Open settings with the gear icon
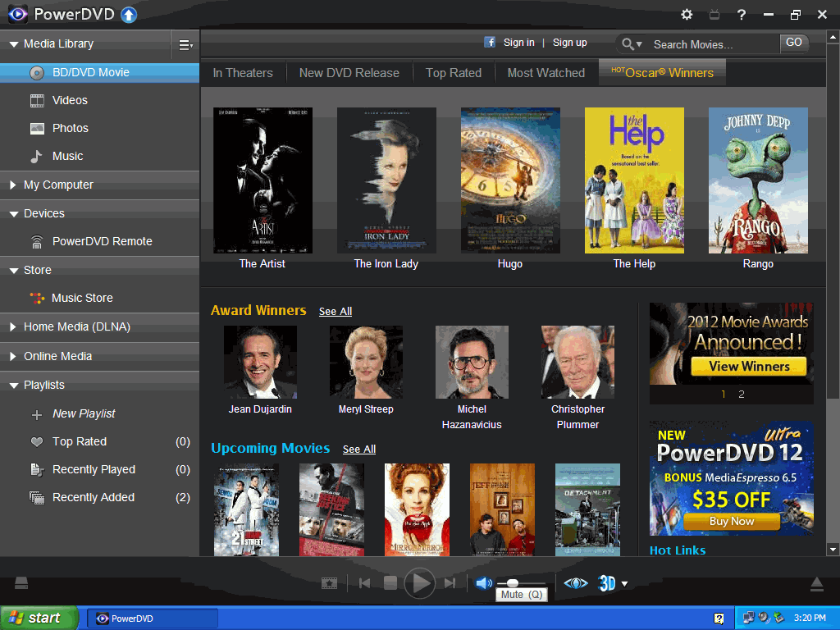 pyautogui.click(x=687, y=15)
